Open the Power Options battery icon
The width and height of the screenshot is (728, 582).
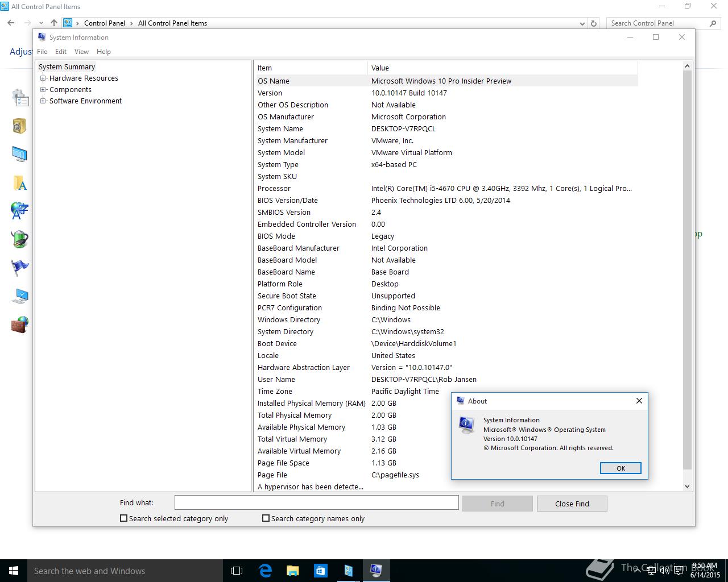(19, 239)
